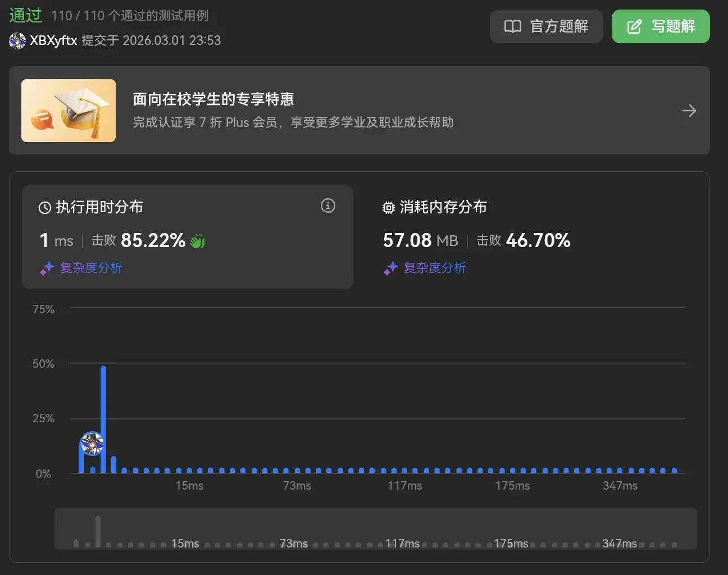Image resolution: width=728 pixels, height=575 pixels.
Task: Open 复杂度分析 for memory usage
Action: click(x=435, y=268)
